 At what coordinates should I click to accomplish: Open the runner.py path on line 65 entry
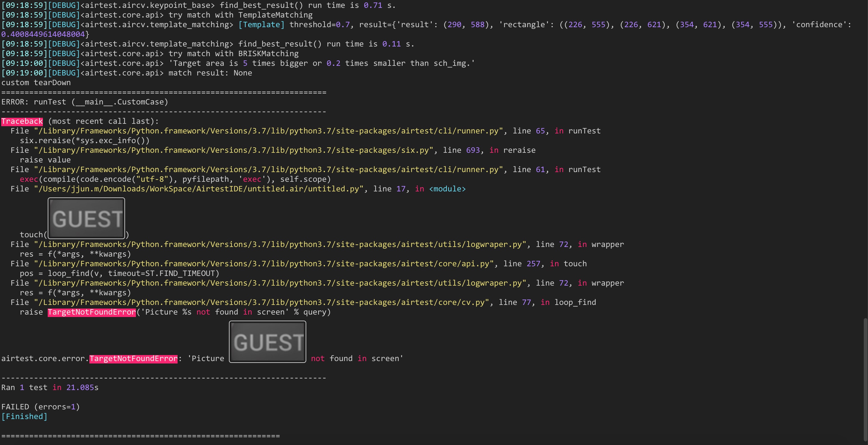[268, 131]
